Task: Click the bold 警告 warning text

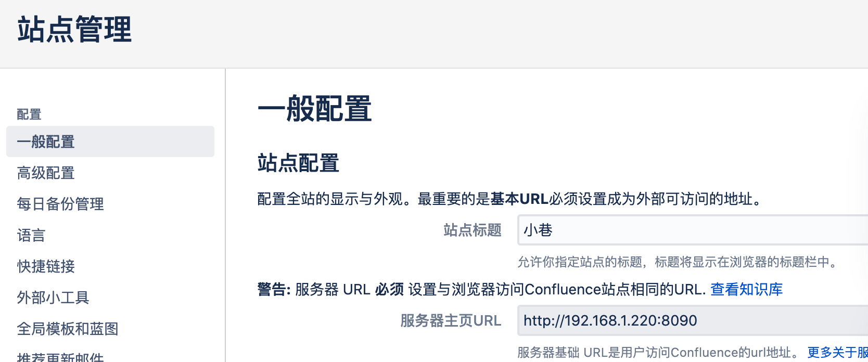Action: pyautogui.click(x=274, y=289)
